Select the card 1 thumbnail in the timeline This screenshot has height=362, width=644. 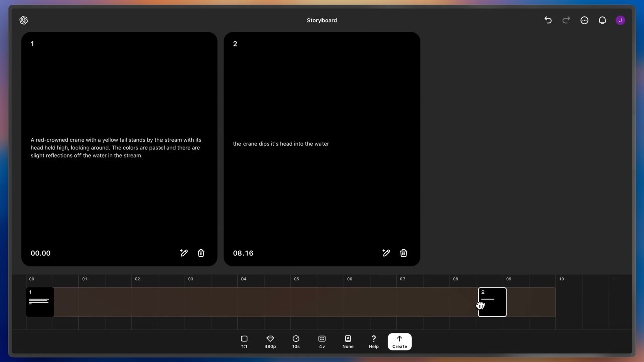point(40,302)
